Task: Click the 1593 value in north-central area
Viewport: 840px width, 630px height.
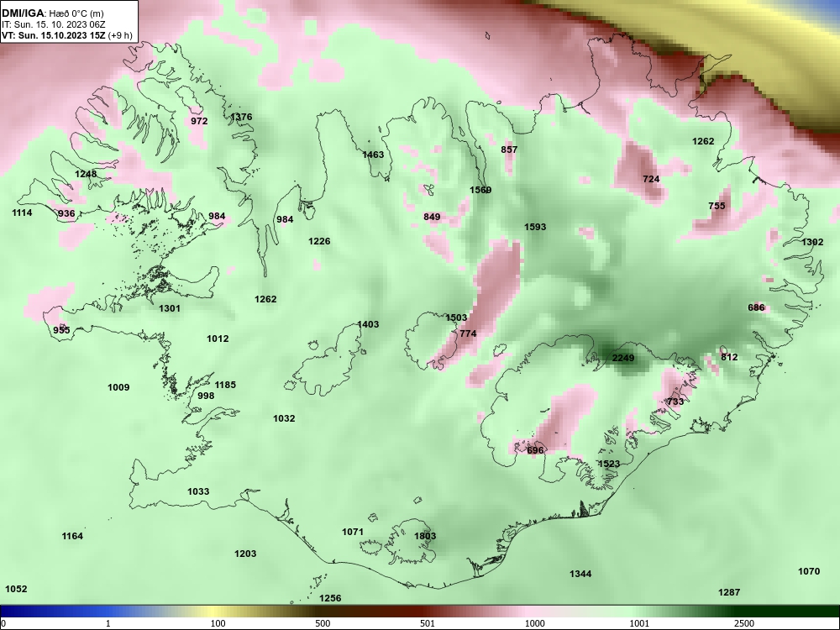Action: [534, 227]
